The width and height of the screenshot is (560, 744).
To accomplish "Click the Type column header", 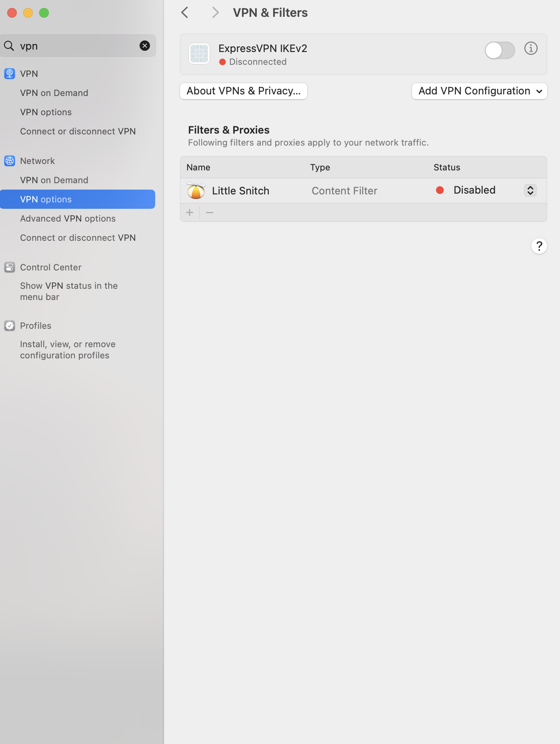I will [x=320, y=167].
